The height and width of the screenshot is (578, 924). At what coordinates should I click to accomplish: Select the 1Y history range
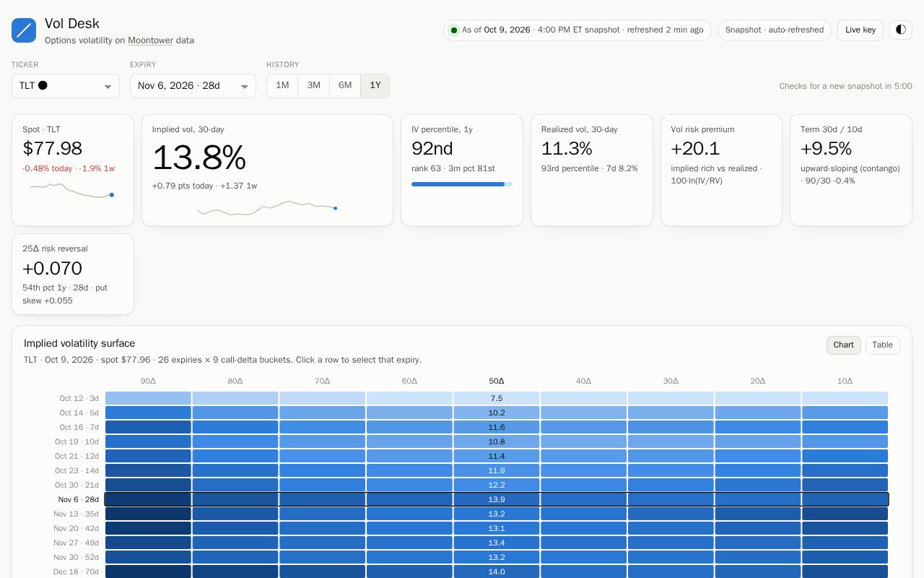pos(375,85)
